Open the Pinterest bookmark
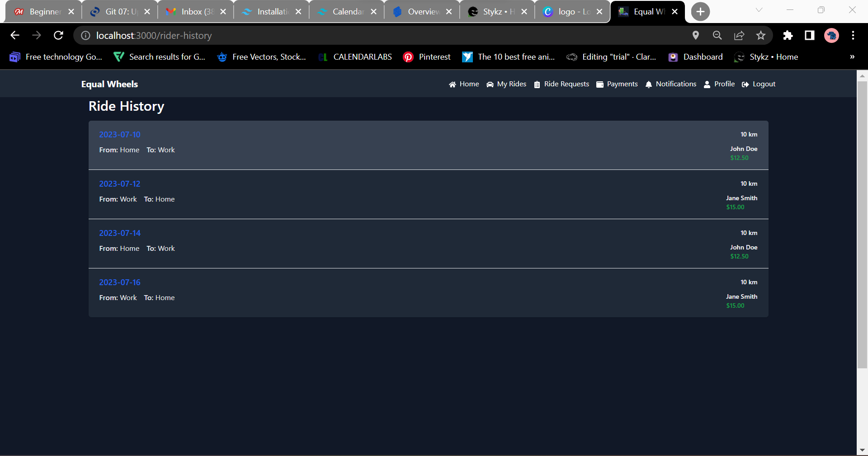Image resolution: width=868 pixels, height=456 pixels. click(x=427, y=57)
